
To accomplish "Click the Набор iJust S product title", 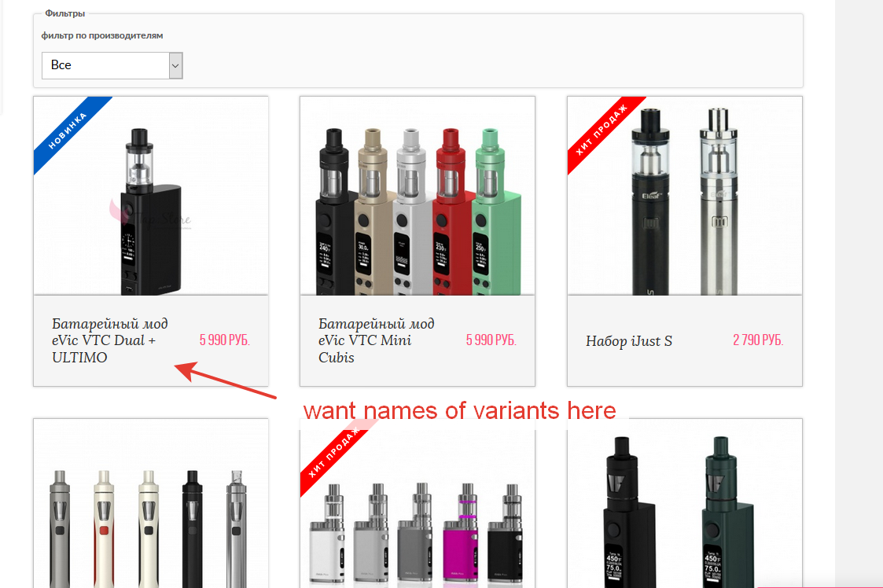I will point(629,340).
